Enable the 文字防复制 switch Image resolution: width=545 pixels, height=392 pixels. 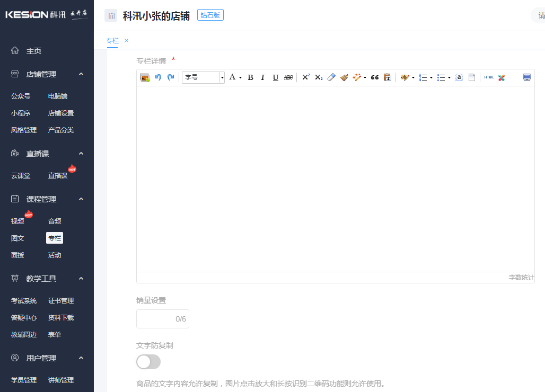click(148, 362)
